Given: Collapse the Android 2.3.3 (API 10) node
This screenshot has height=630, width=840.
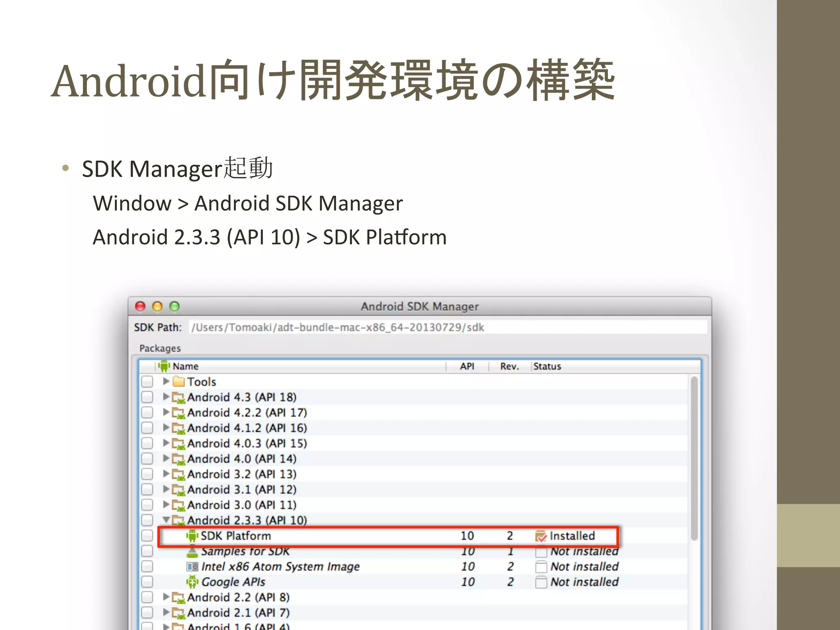Looking at the screenshot, I should [x=166, y=520].
